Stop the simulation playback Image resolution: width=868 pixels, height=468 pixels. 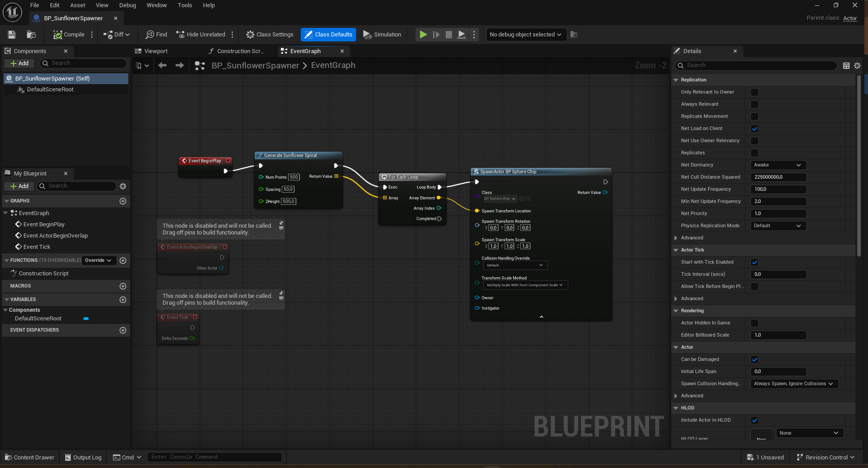(x=449, y=35)
